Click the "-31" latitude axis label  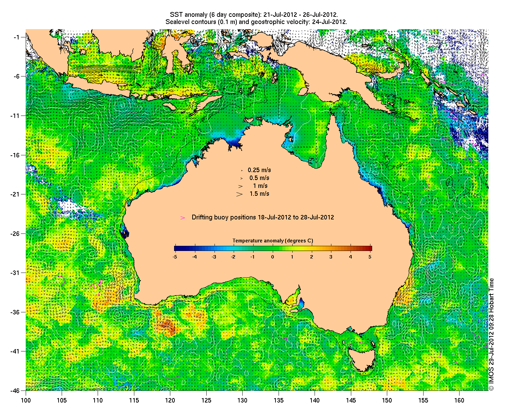click(x=15, y=273)
